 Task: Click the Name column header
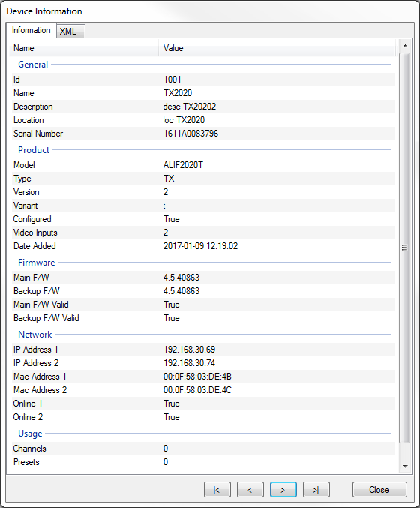tap(85, 48)
